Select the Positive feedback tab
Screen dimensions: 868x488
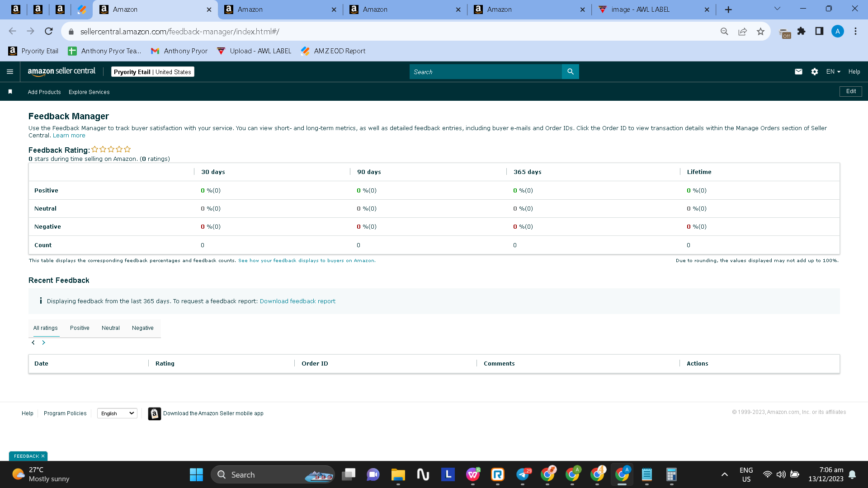[80, 328]
